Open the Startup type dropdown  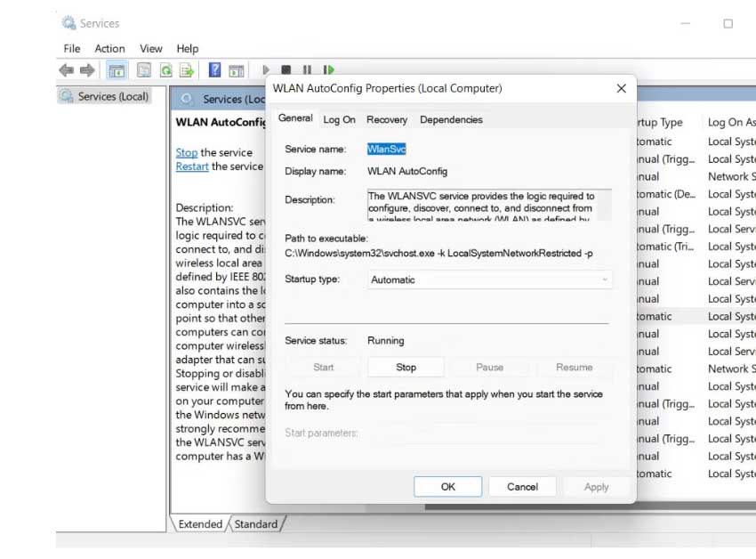click(489, 280)
